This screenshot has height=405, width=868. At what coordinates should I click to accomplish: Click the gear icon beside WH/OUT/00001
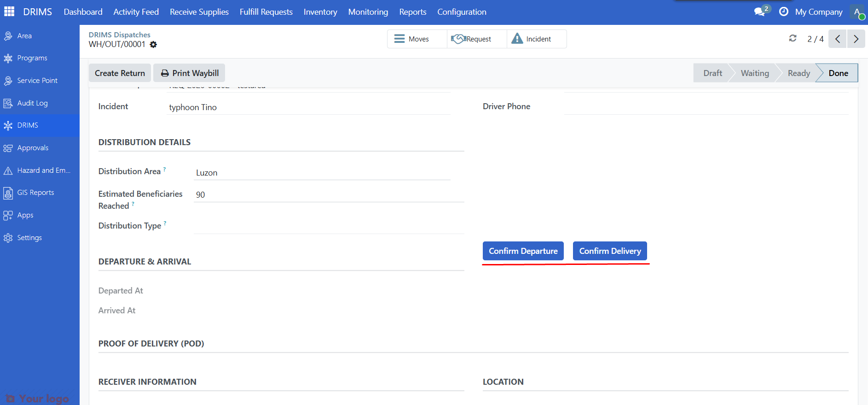tap(153, 45)
